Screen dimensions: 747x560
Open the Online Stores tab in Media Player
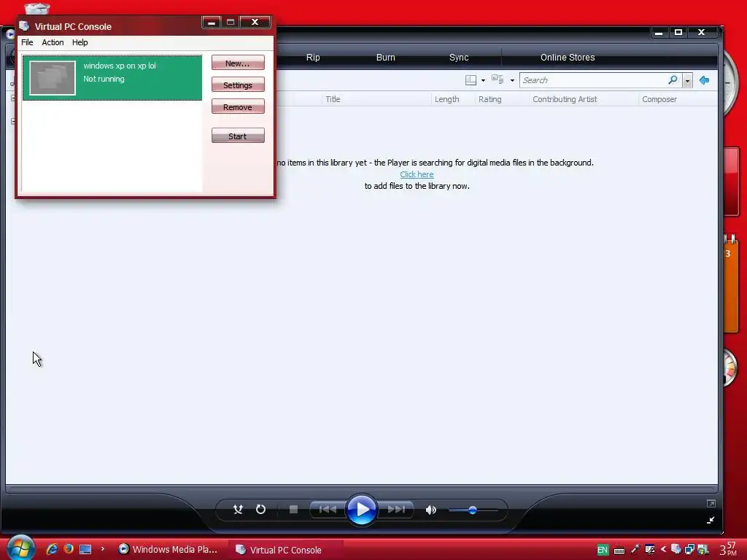(568, 57)
